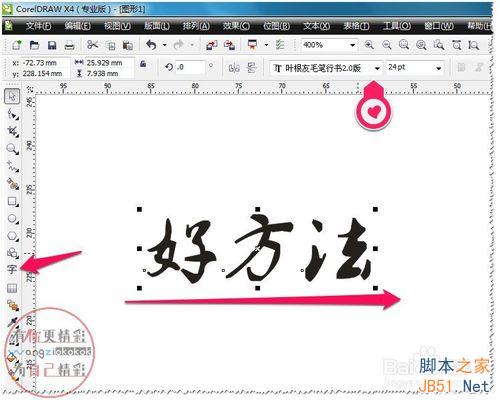Open the 排列(A) menu
The height and width of the screenshot is (400, 500).
pyautogui.click(x=196, y=26)
